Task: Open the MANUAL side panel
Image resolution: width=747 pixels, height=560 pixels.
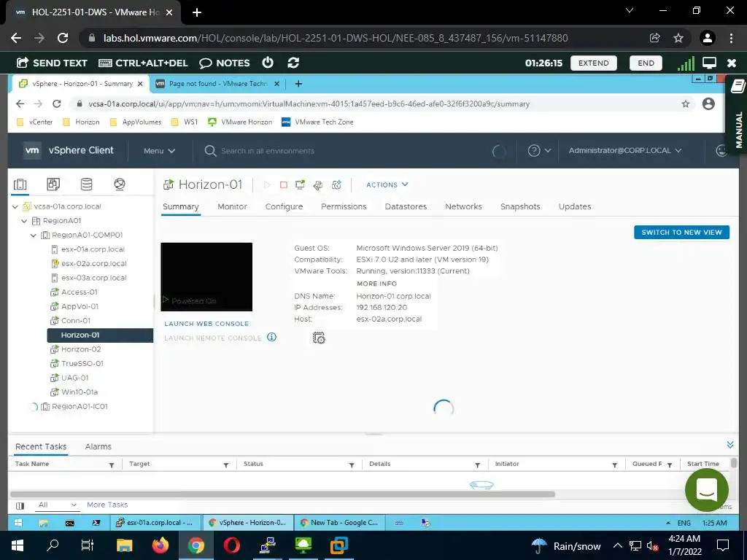Action: 738,114
